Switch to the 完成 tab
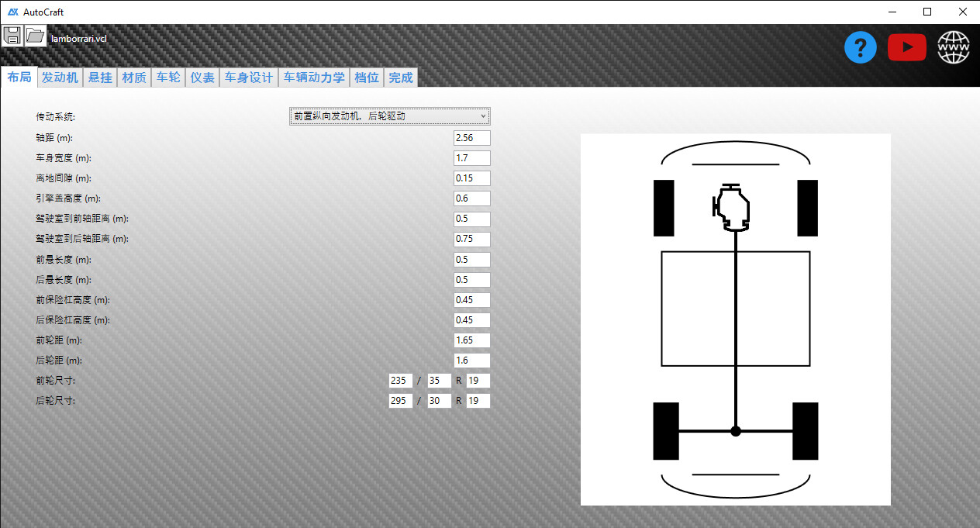 pos(401,78)
